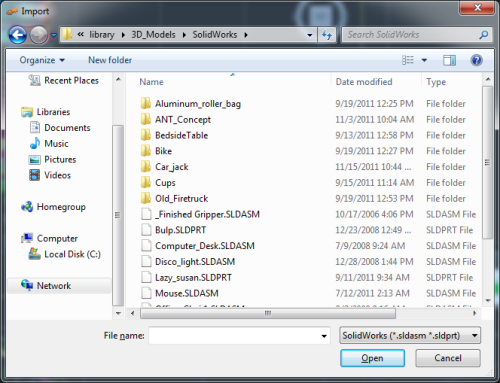Select Recent Places in navigation pane
Viewport: 500px width, 383px height.
coord(64,81)
